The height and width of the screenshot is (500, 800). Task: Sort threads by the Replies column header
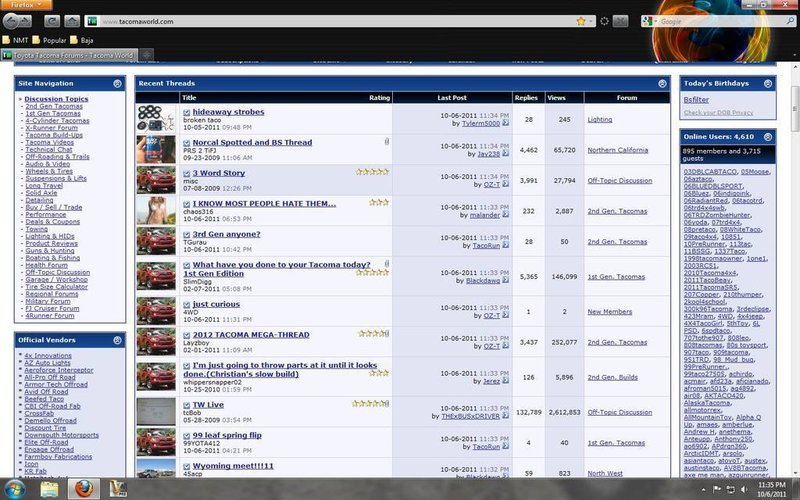point(526,97)
